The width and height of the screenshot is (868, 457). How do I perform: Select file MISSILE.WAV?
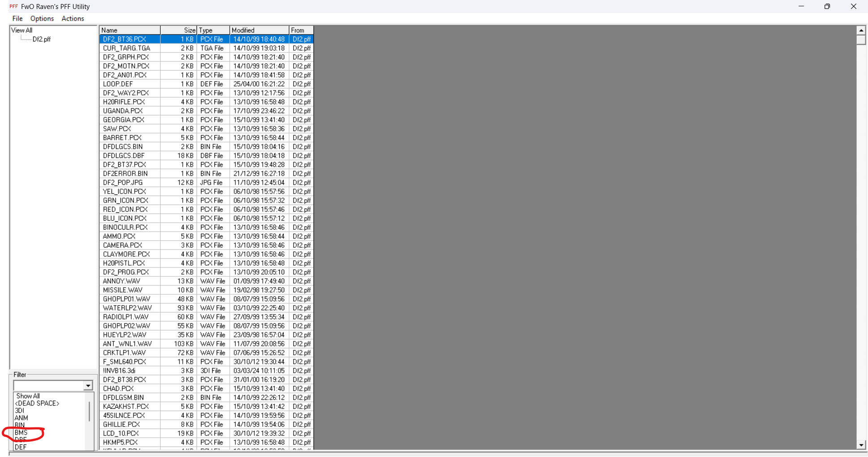click(x=123, y=290)
